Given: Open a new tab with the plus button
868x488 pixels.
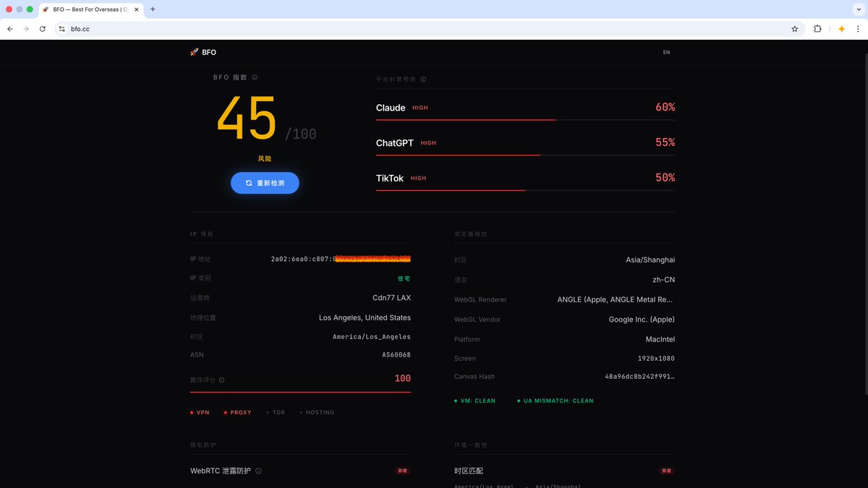Looking at the screenshot, I should [153, 9].
